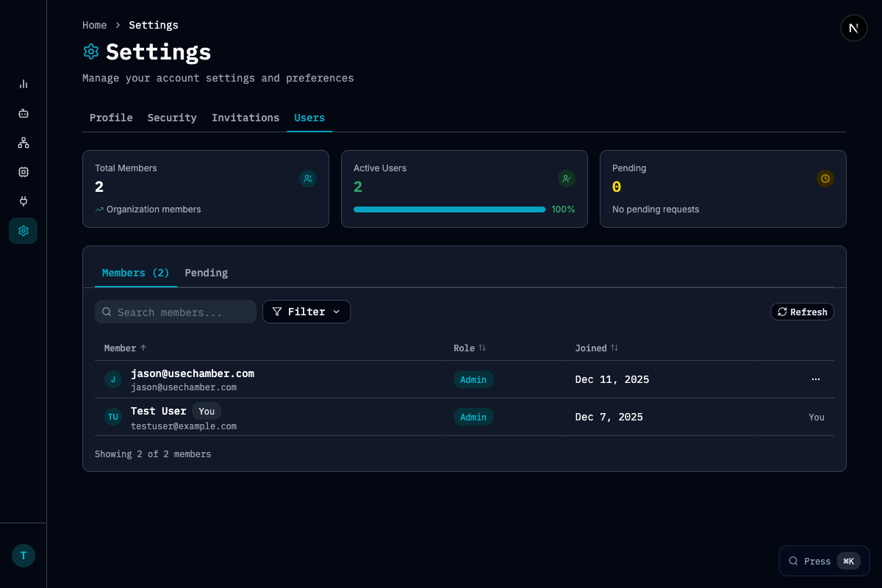This screenshot has width=882, height=588.
Task: Click the Dec 7, 2025 joined date
Action: tap(609, 417)
